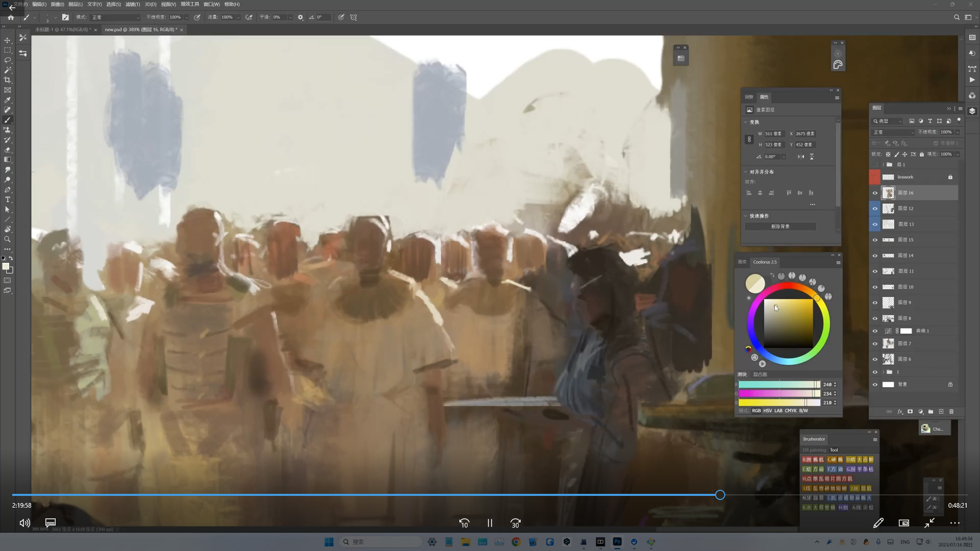Expand the 组 1 layer group
The image size is (980, 551).
[x=883, y=165]
